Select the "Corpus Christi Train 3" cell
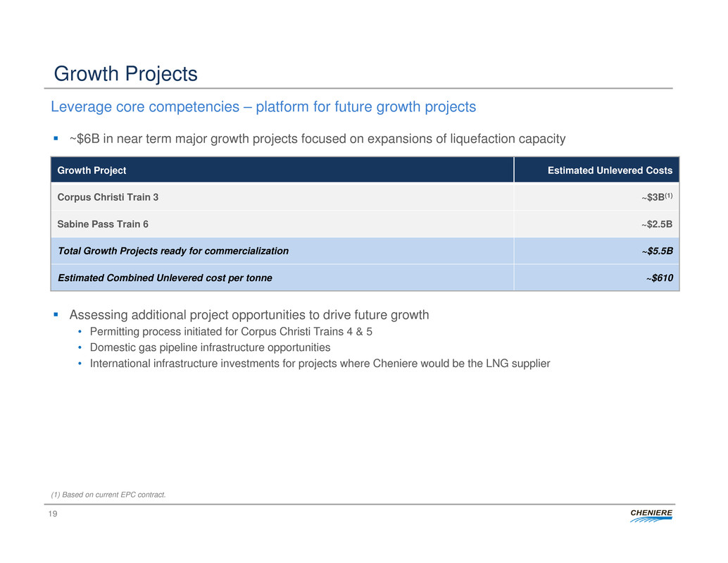Screen dimensions: 728x563 108,197
